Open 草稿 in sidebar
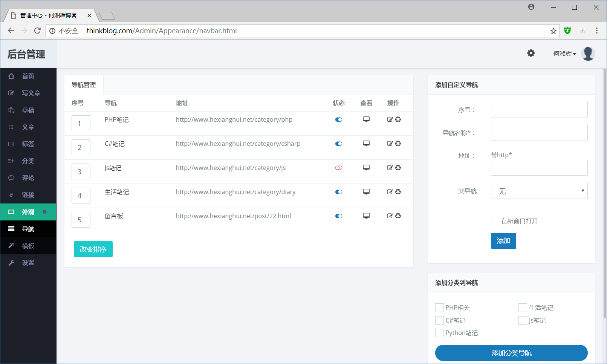 tap(28, 110)
